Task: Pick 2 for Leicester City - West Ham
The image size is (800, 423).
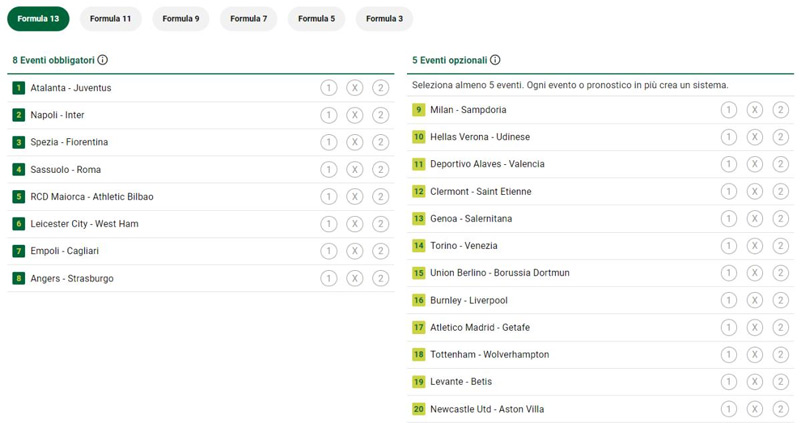Action: click(380, 224)
